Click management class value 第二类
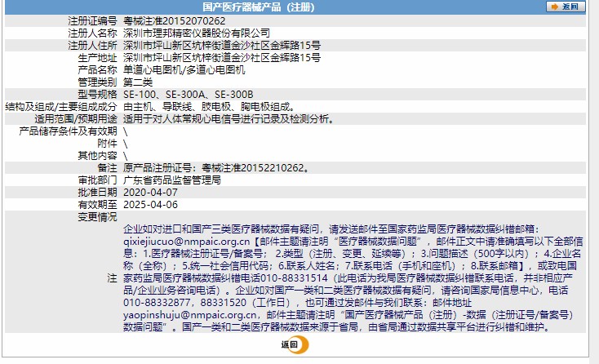This screenshot has width=599, height=364. (x=138, y=82)
